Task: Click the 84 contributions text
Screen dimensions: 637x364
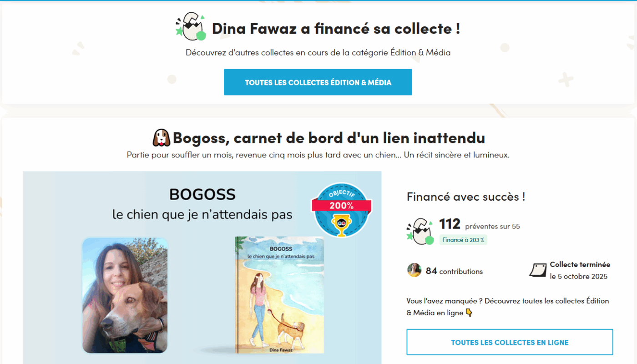Action: (x=454, y=271)
